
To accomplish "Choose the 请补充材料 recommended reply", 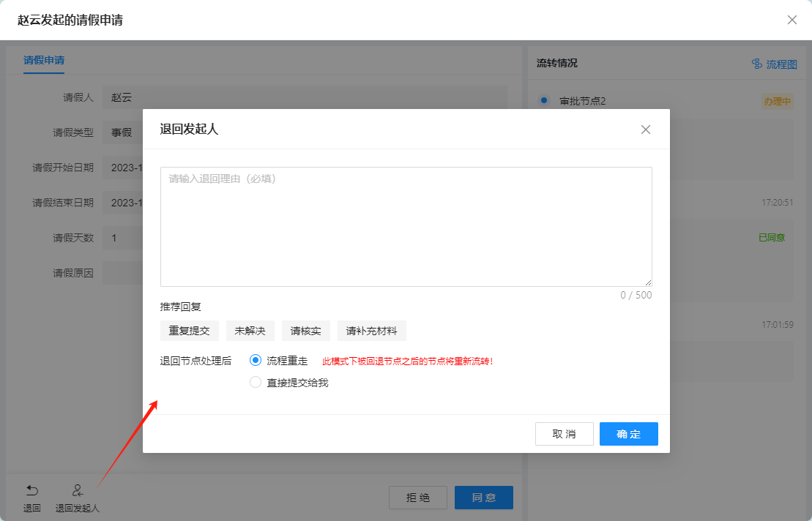I will [x=371, y=331].
